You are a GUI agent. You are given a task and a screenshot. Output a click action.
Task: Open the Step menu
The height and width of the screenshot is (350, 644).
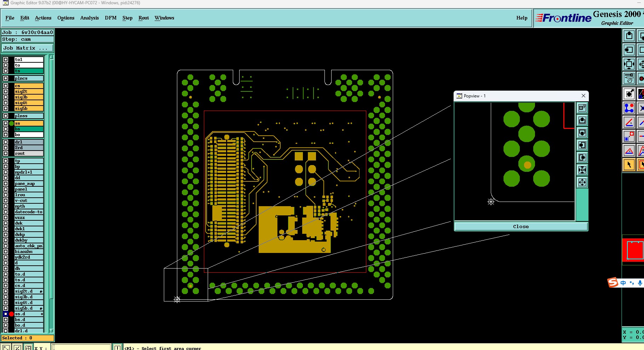point(127,18)
